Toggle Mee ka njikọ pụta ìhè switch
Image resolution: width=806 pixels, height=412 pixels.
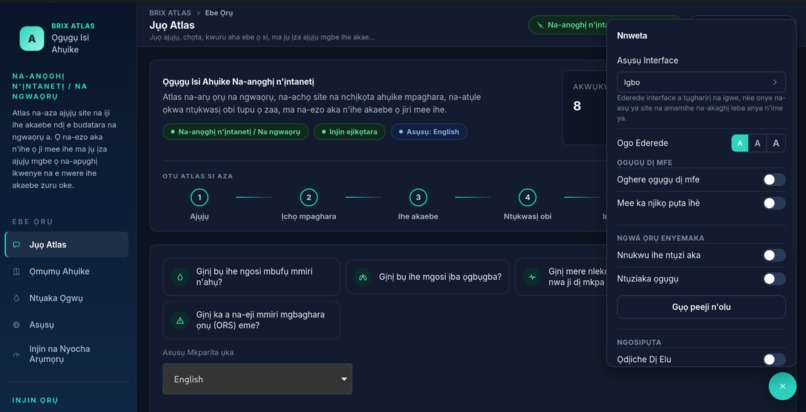[x=774, y=203]
